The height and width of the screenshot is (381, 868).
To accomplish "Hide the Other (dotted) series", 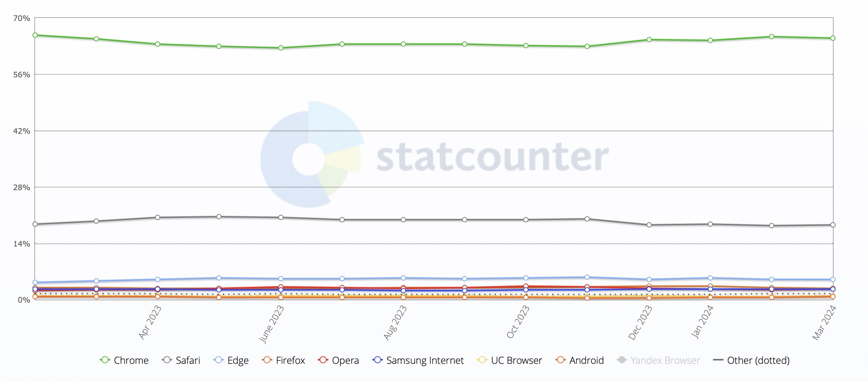I will [x=758, y=360].
